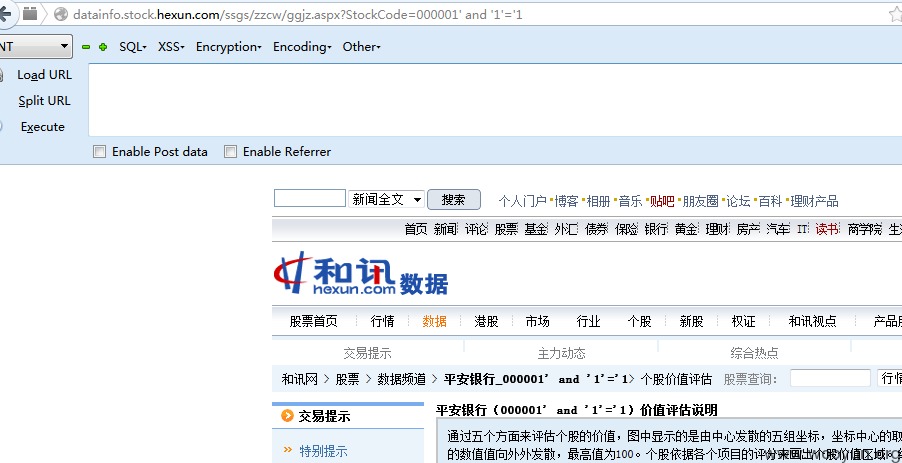This screenshot has width=902, height=463.
Task: Click 数据频道 in the breadcrumb
Action: (x=402, y=379)
